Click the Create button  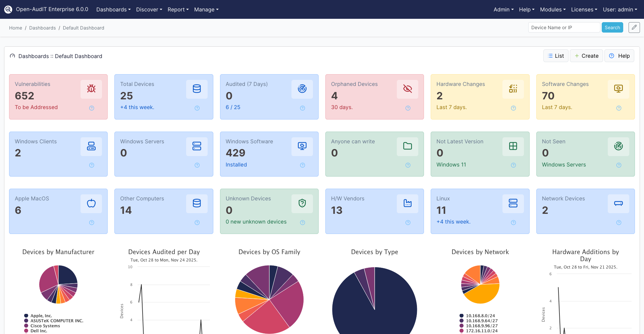[586, 56]
